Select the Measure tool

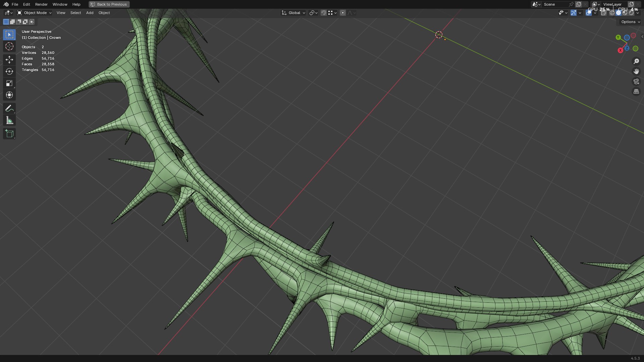[9, 120]
